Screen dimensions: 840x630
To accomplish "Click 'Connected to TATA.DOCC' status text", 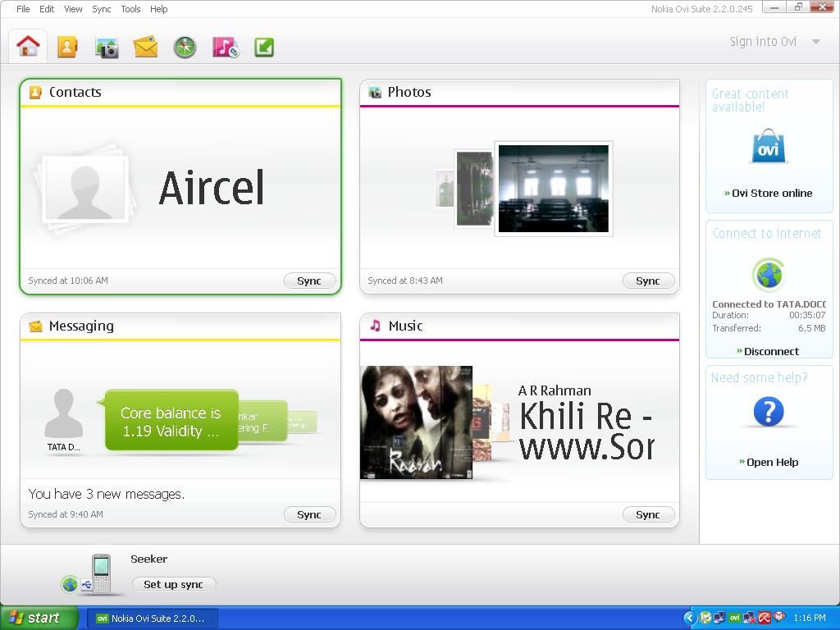I will pyautogui.click(x=769, y=304).
